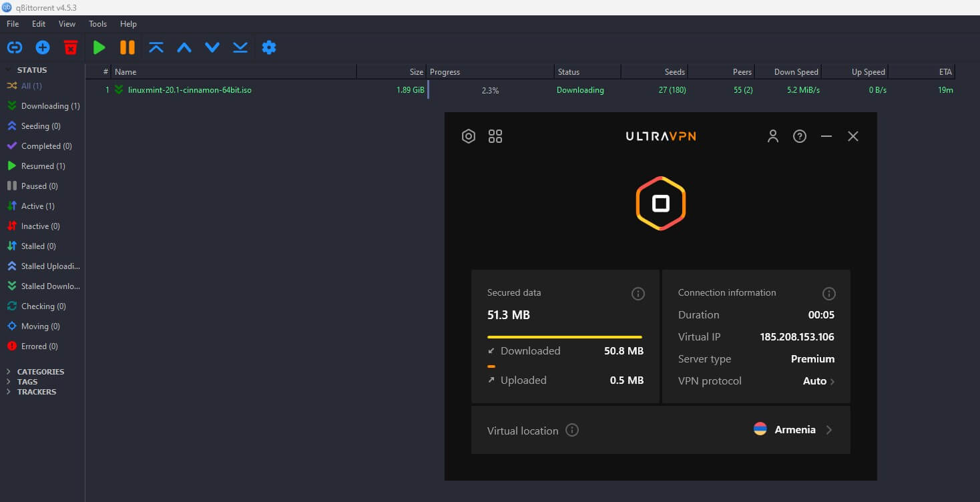Open qBittorrent Options gear icon
980x502 pixels.
click(x=269, y=47)
